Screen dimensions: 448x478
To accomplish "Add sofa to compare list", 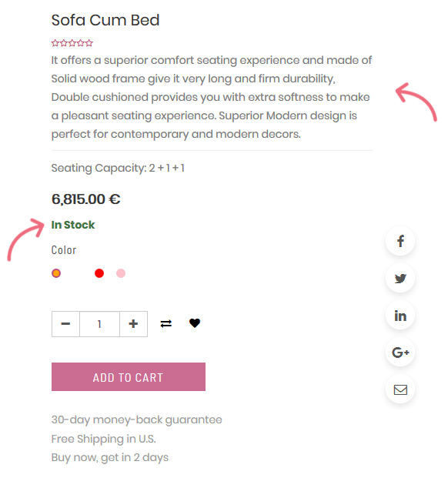I will [165, 323].
